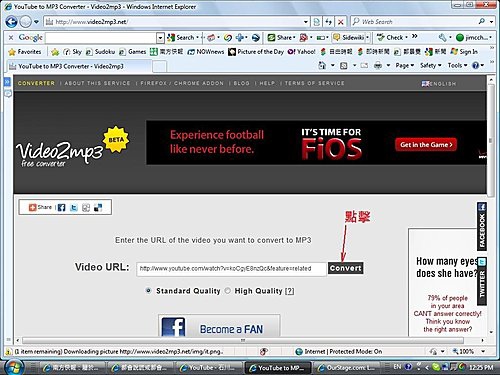Click the Sign In favorites link
The image size is (500, 375).
click(x=464, y=52)
